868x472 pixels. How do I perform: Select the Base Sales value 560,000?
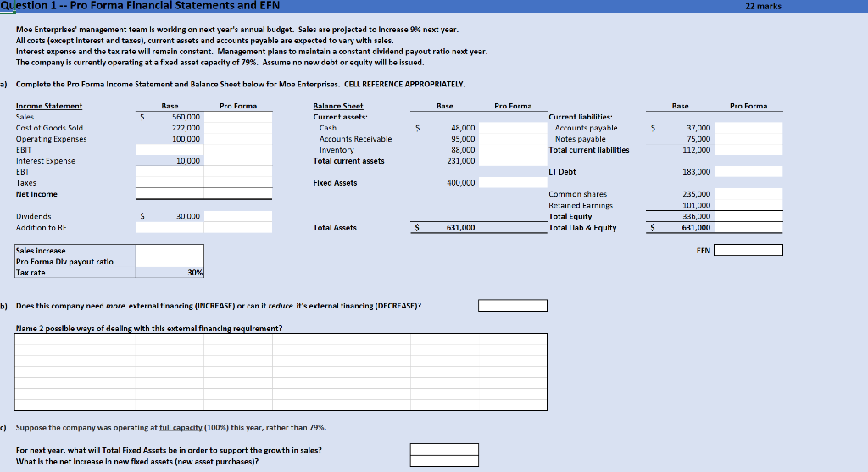tap(186, 117)
